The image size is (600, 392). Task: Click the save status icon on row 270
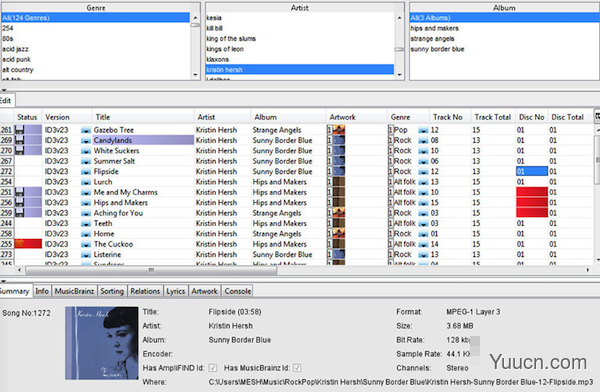coord(20,150)
